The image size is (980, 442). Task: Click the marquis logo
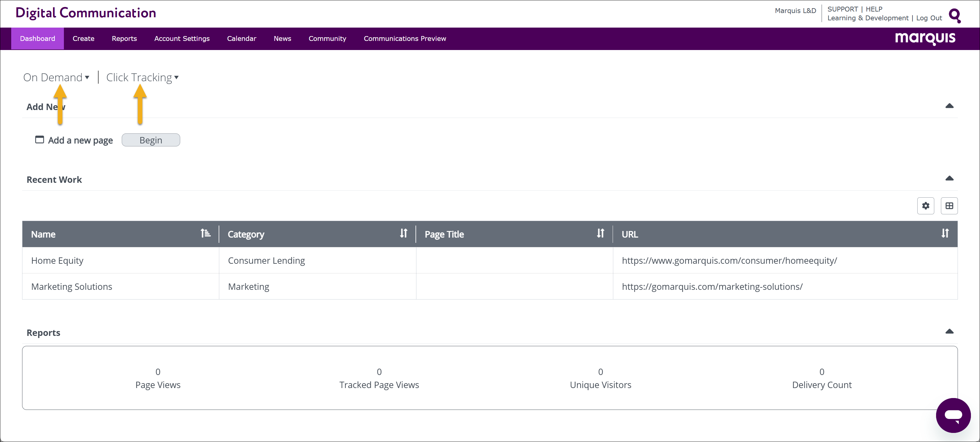point(925,38)
